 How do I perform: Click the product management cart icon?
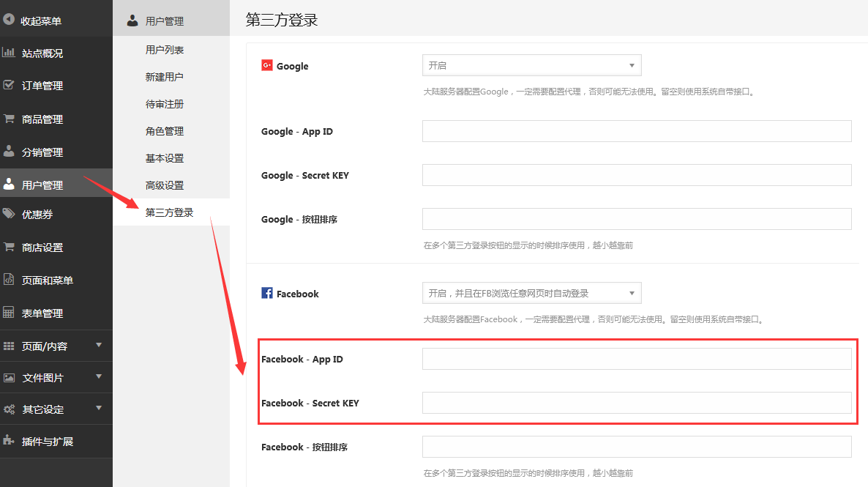coord(9,119)
